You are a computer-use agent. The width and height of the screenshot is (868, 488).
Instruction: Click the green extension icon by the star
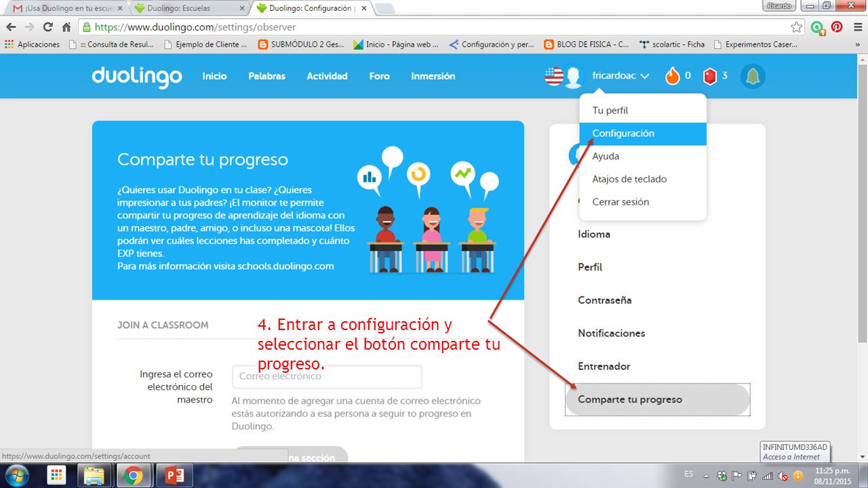(x=818, y=28)
